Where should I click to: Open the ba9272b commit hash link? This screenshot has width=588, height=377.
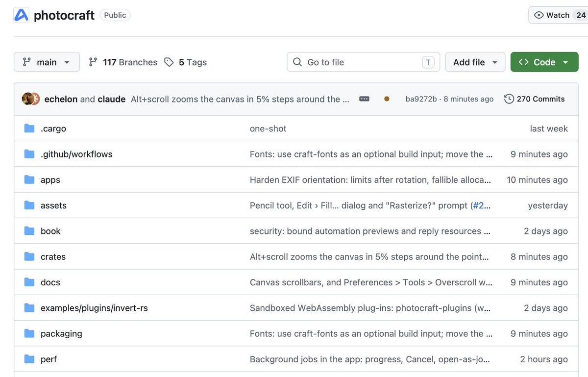421,99
